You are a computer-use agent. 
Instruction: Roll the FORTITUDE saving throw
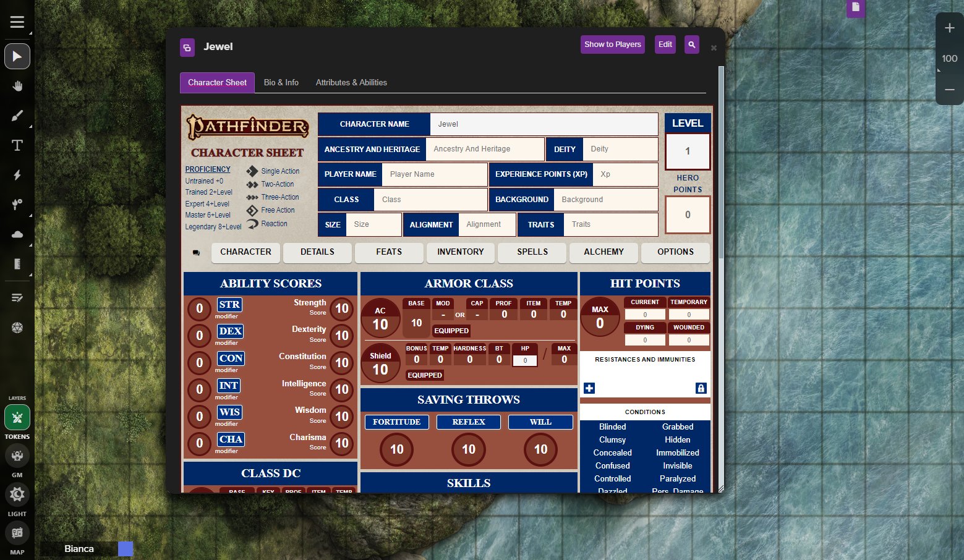[396, 422]
